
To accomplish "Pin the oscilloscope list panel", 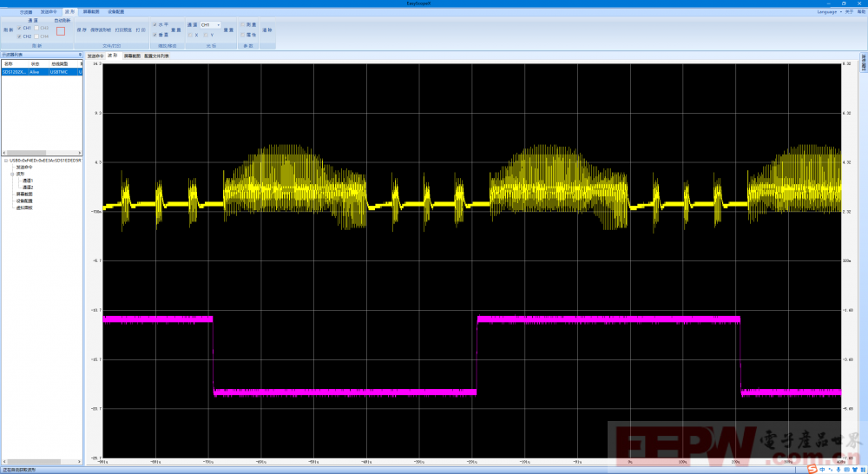I will pos(80,55).
